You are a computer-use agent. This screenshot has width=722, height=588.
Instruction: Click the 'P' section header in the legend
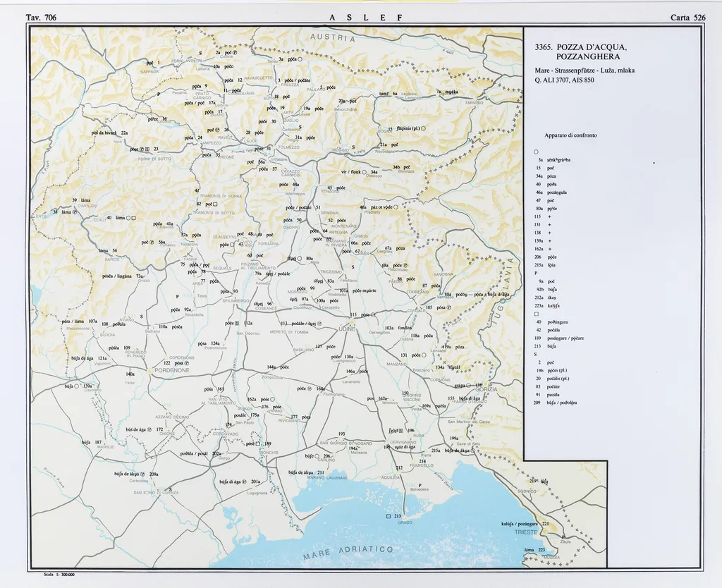click(537, 272)
